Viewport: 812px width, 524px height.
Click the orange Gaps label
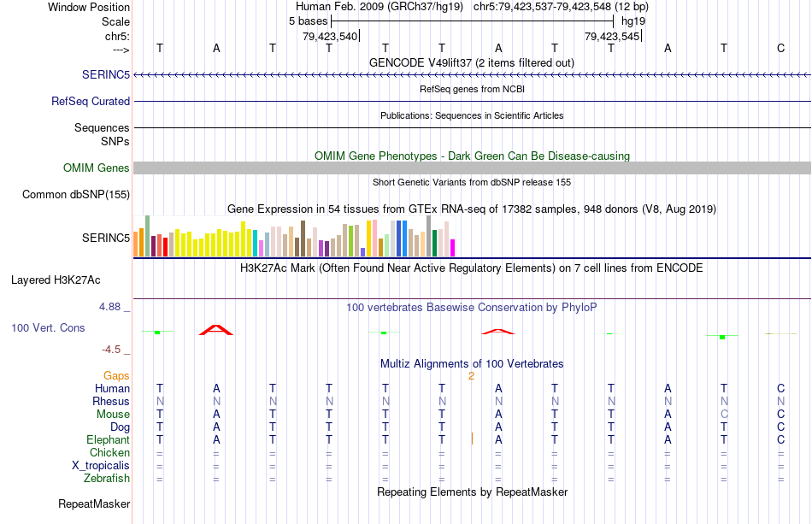(116, 375)
